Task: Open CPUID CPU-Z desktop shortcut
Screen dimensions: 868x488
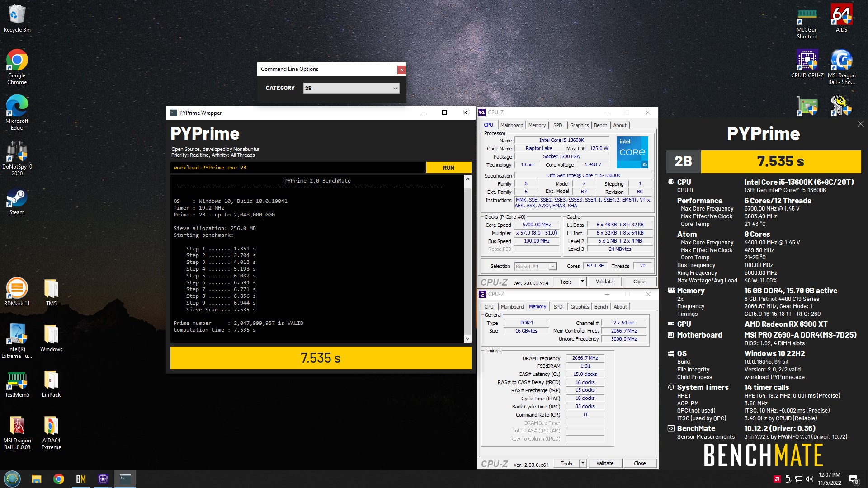Action: pos(807,64)
